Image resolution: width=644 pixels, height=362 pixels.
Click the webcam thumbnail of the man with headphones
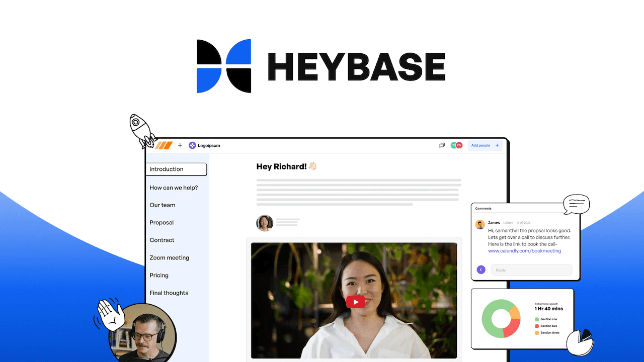point(143,333)
